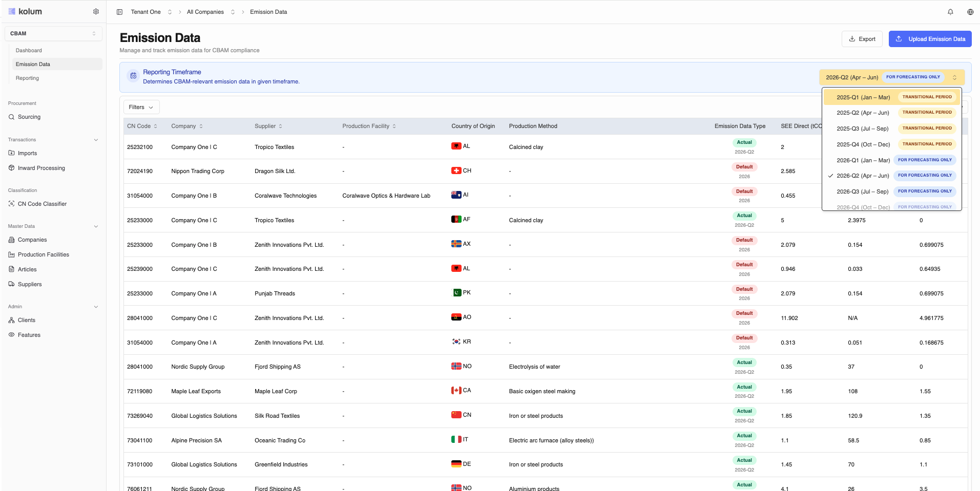Screen dimensions: 980x491
Task: Click Coralwave Optics & Hardware Lab facility cell
Action: click(386, 196)
